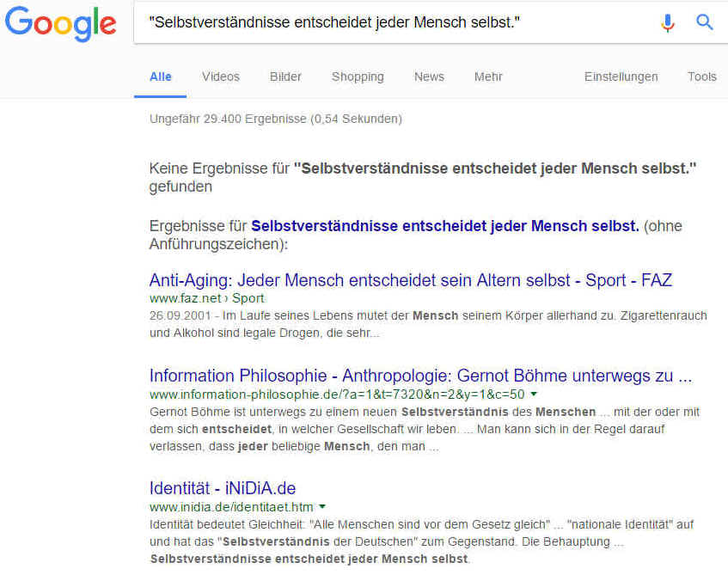The image size is (728, 581).
Task: Expand dropdown arrow beside information-philosophie.de URL
Action: pos(534,394)
